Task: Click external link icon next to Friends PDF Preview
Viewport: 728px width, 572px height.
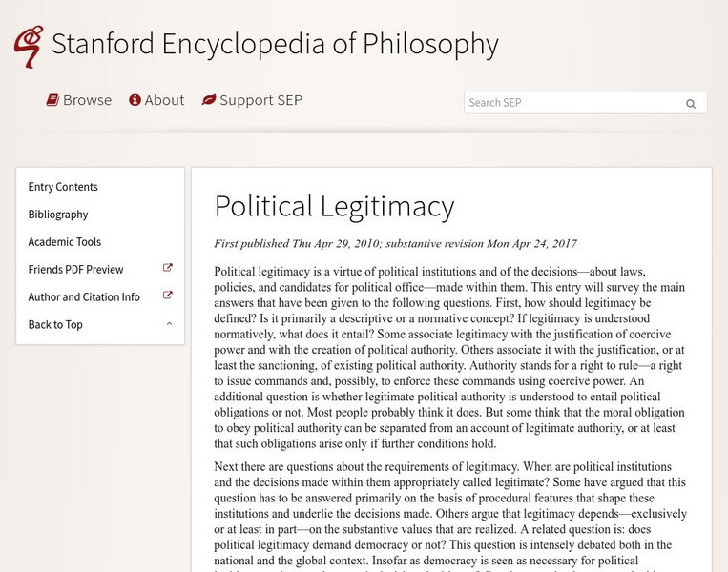Action: click(168, 269)
